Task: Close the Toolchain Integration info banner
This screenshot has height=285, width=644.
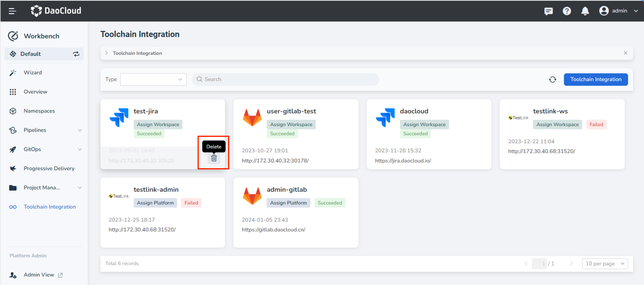Action: [x=625, y=53]
